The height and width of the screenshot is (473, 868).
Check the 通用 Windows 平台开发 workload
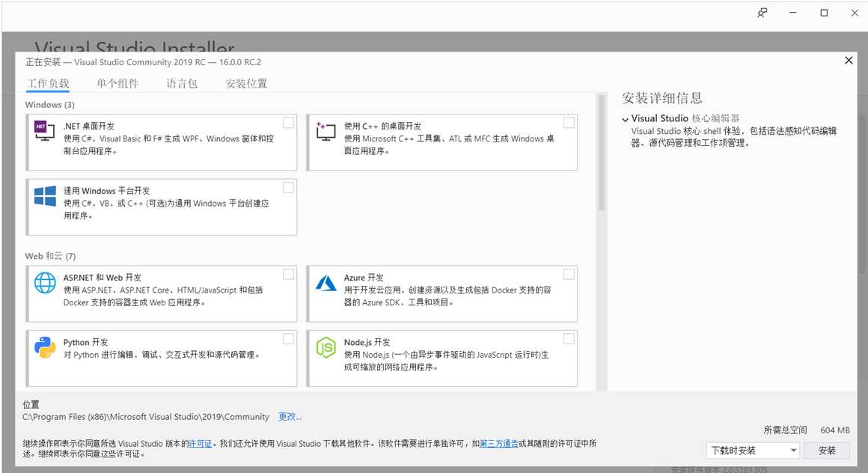[x=288, y=188]
